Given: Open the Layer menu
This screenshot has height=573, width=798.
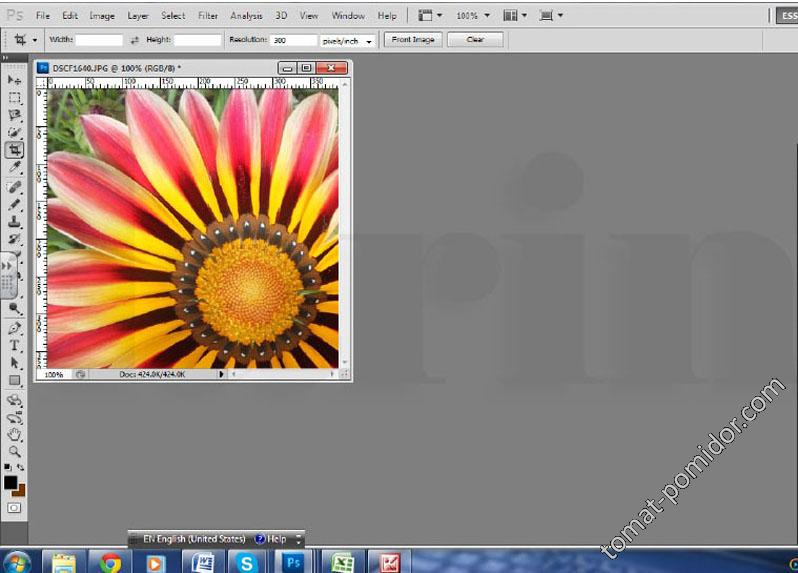Looking at the screenshot, I should (x=138, y=16).
